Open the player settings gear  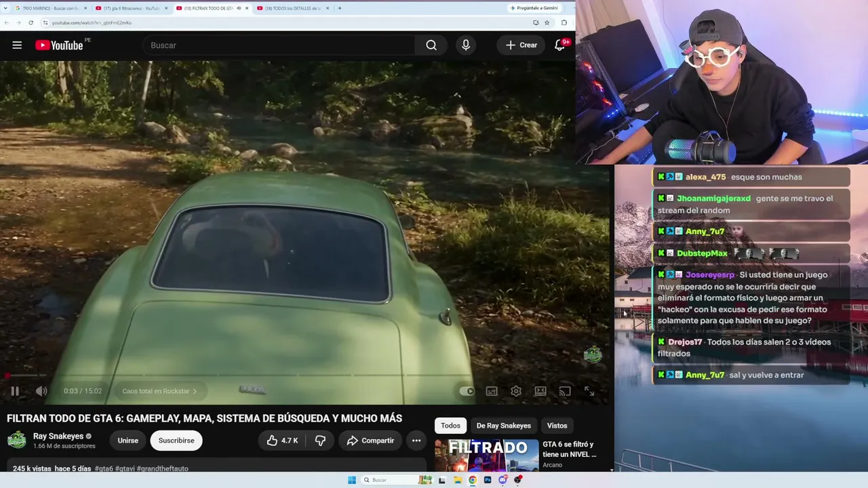[516, 391]
